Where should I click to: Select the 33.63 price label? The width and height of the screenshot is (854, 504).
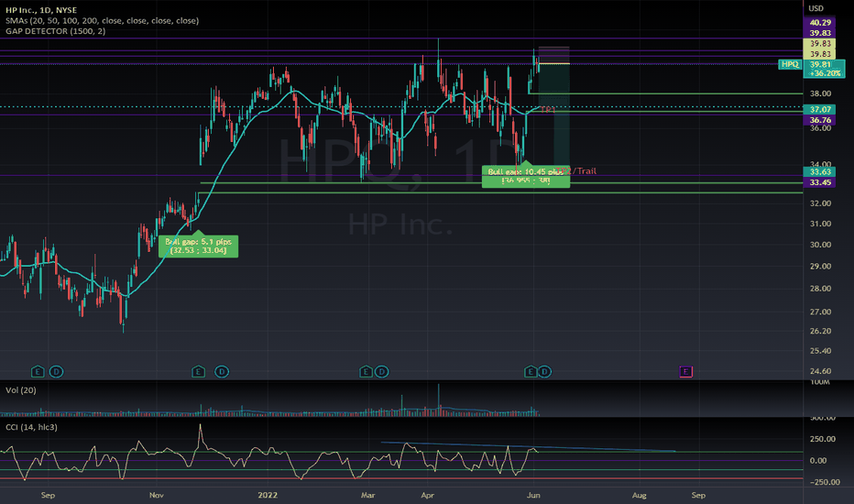(x=820, y=172)
